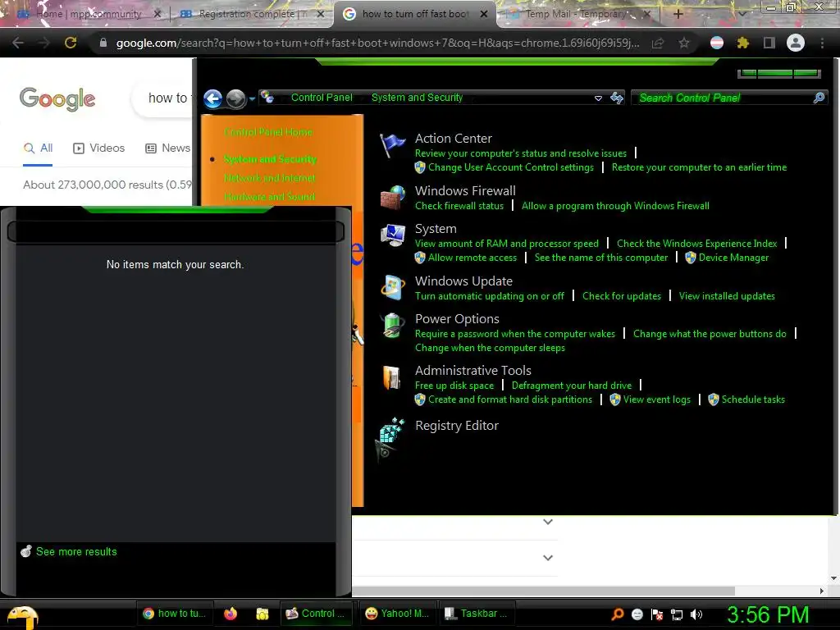The image size is (840, 630).
Task: Click Allow remote access link
Action: (x=472, y=258)
